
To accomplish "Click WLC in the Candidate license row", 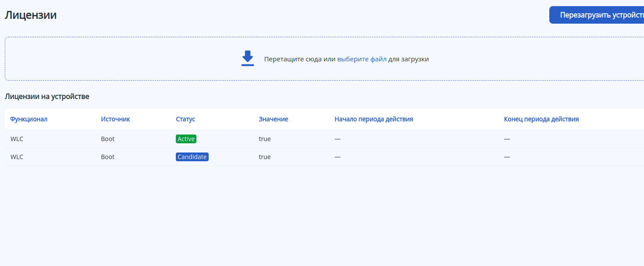I will pyautogui.click(x=17, y=157).
